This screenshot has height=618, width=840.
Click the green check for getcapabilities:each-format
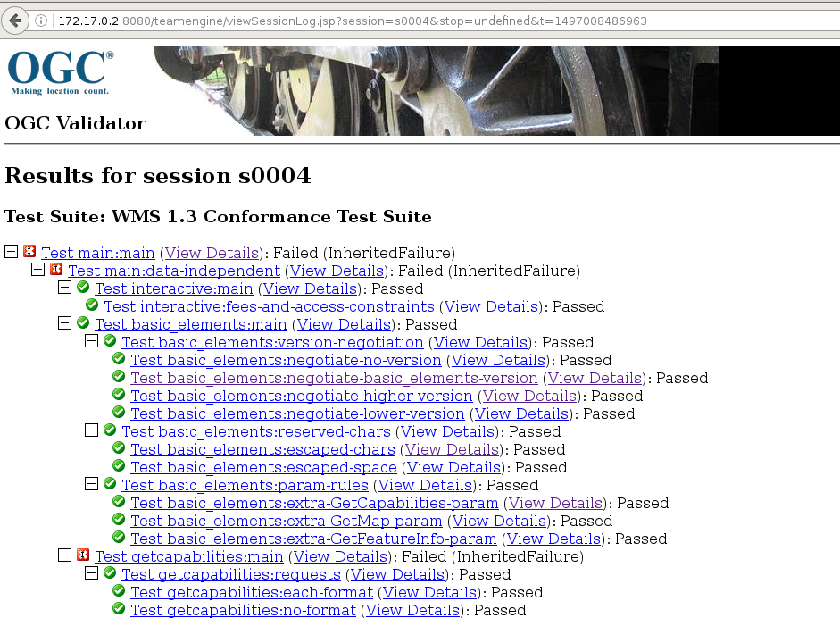coord(119,590)
